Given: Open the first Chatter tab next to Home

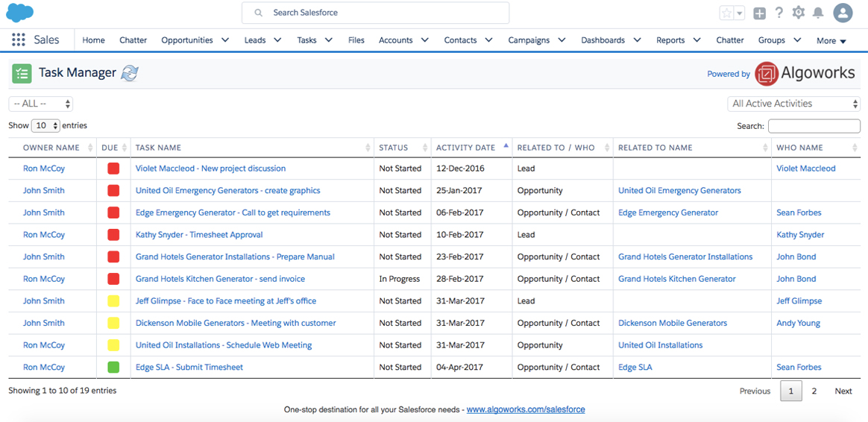Looking at the screenshot, I should pos(133,40).
